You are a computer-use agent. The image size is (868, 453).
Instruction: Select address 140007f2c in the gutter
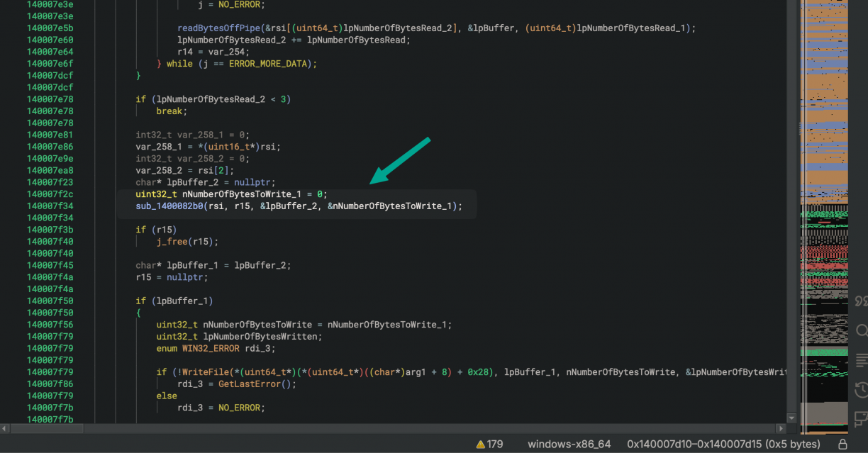50,194
